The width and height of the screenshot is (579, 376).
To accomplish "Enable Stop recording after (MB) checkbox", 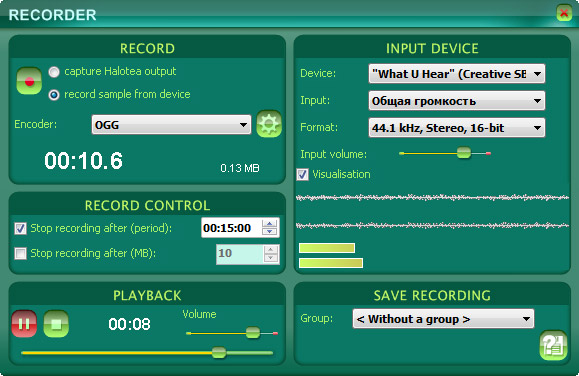I will (x=20, y=253).
